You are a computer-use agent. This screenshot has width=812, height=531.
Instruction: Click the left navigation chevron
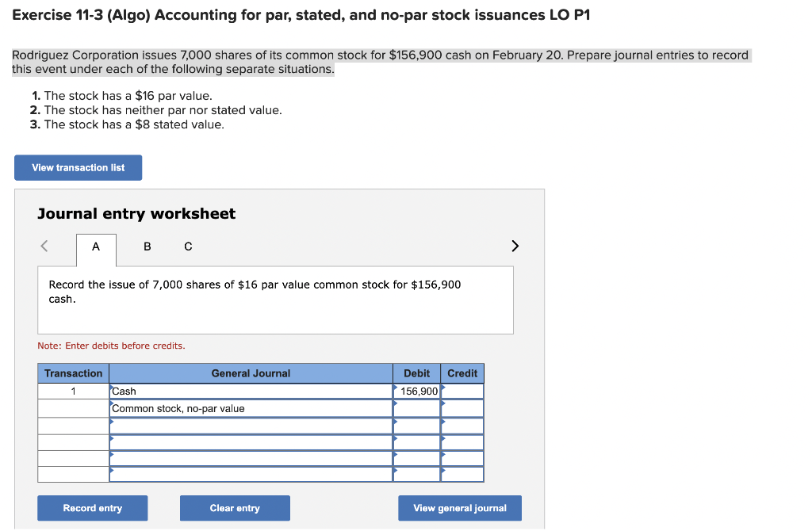(x=44, y=246)
